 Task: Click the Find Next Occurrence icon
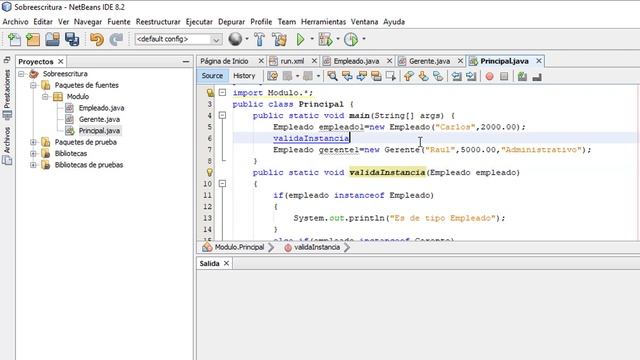(x=362, y=76)
